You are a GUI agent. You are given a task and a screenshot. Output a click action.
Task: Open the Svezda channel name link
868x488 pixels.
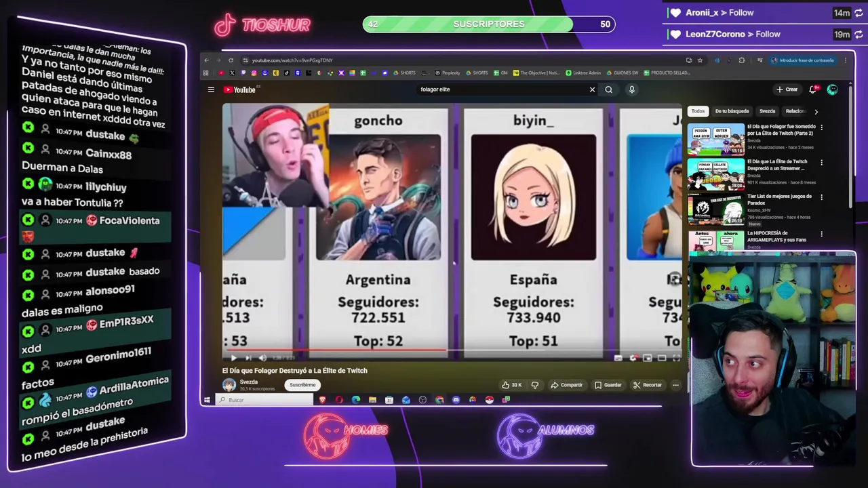pyautogui.click(x=249, y=382)
